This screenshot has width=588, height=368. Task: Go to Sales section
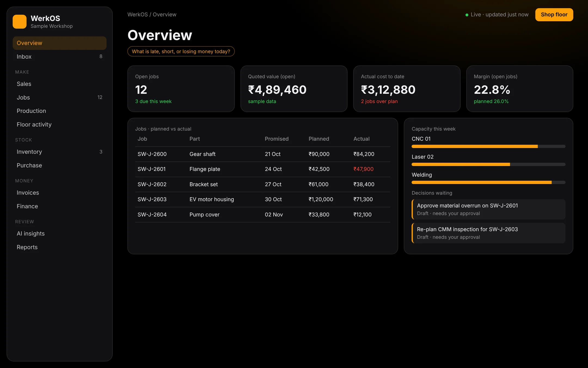point(59,84)
